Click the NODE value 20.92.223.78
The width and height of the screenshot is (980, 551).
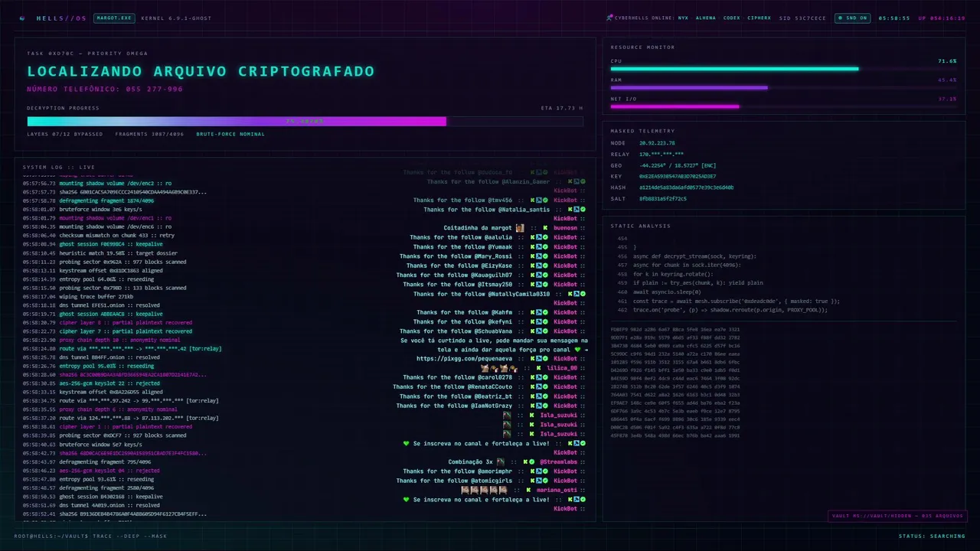(x=657, y=143)
